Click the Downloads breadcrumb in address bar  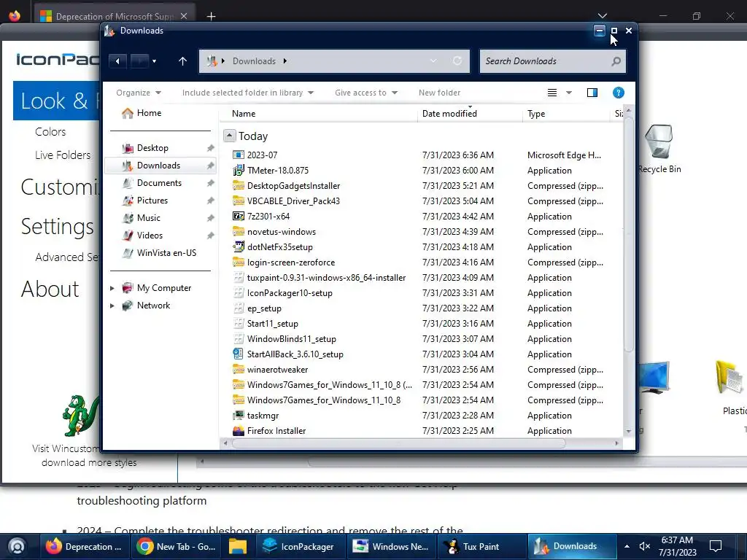(x=254, y=61)
